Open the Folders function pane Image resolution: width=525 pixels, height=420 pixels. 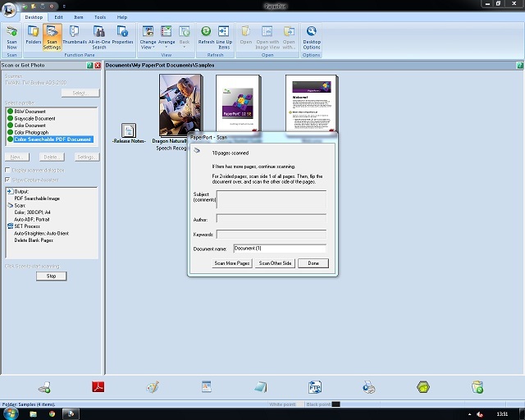33,35
